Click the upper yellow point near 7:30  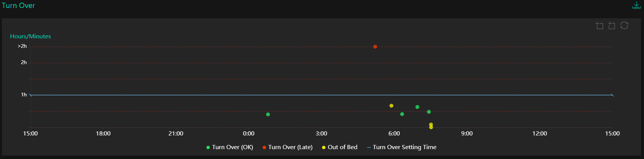(x=431, y=124)
